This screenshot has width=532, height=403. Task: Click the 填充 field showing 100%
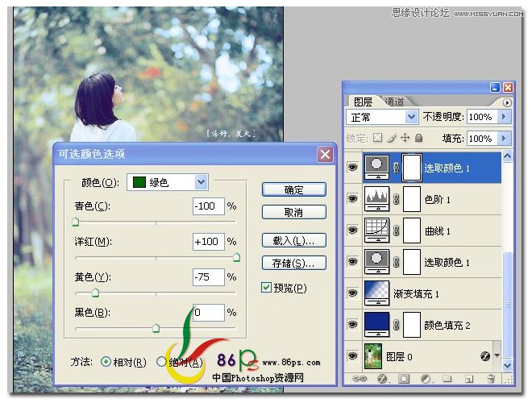tap(482, 138)
